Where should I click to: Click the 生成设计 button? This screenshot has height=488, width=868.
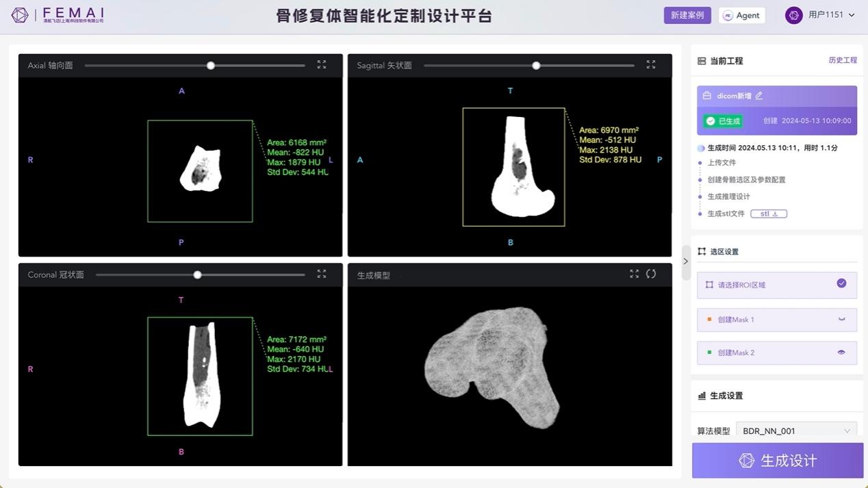click(x=777, y=461)
